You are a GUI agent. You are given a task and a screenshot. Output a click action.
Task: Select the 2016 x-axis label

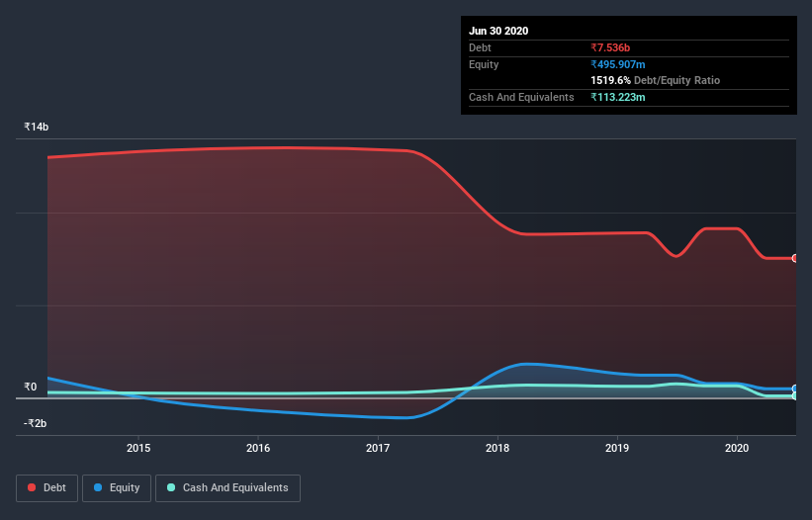click(258, 448)
